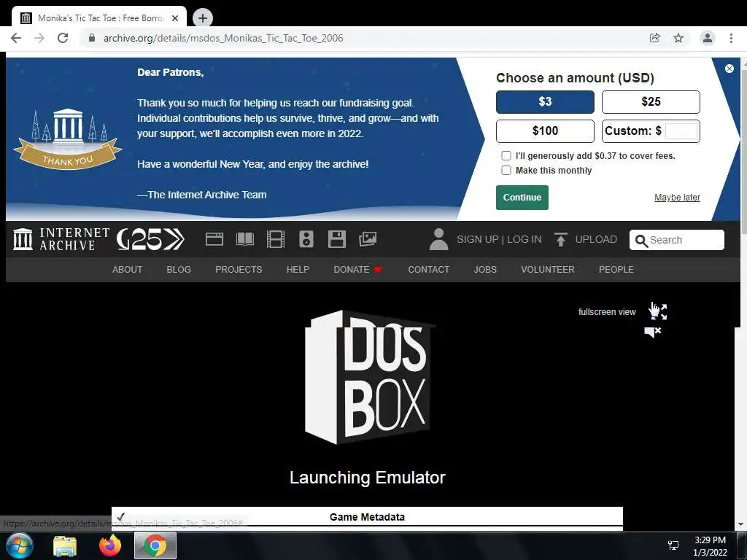The image size is (747, 560).
Task: Open the Texts book icon
Action: click(x=245, y=239)
